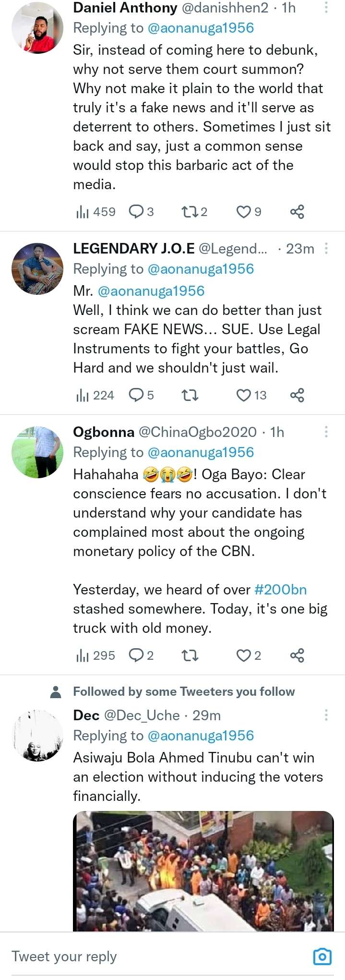Type in the Tweet your reply field

point(144,956)
